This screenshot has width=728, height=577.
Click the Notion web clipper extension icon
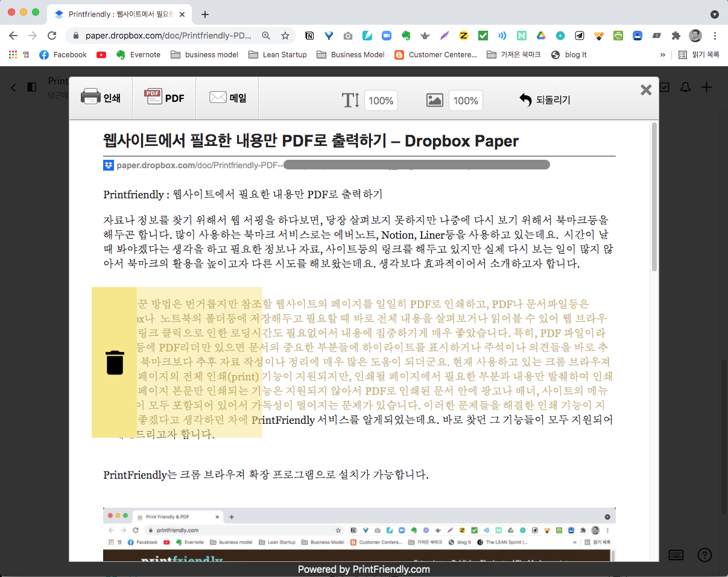(309, 36)
